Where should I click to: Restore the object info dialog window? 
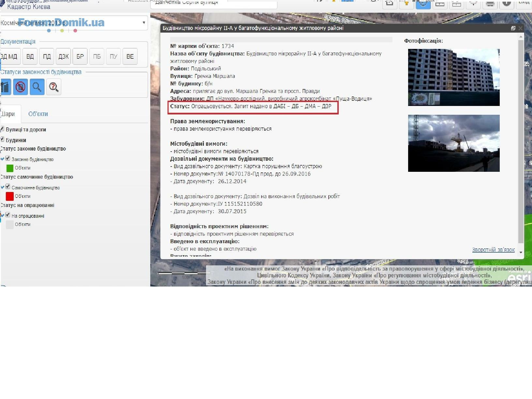(513, 28)
